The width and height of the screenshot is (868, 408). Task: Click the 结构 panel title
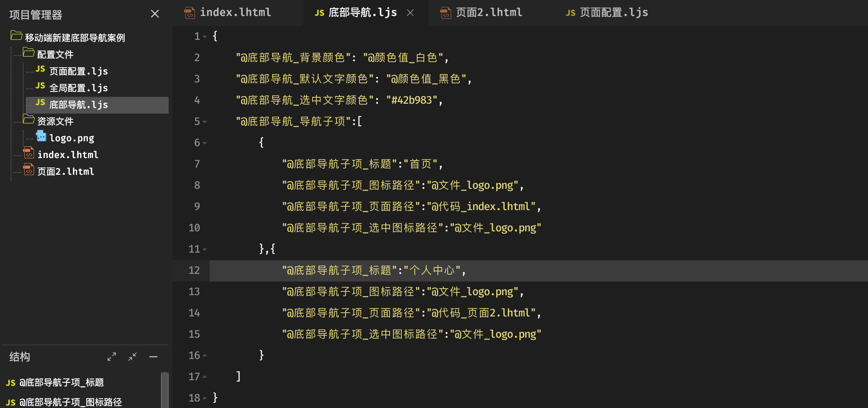click(x=20, y=357)
